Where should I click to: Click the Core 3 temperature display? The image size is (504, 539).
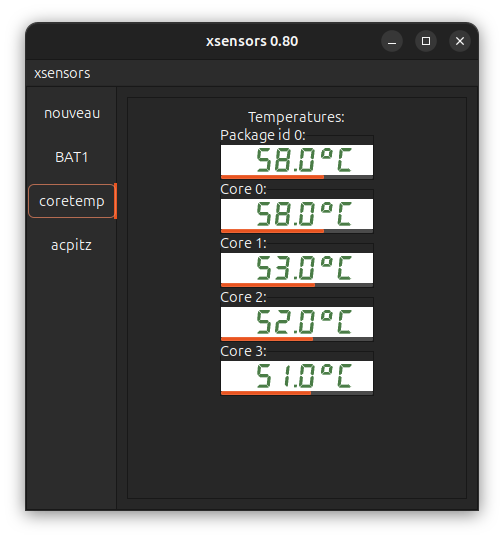[x=297, y=376]
